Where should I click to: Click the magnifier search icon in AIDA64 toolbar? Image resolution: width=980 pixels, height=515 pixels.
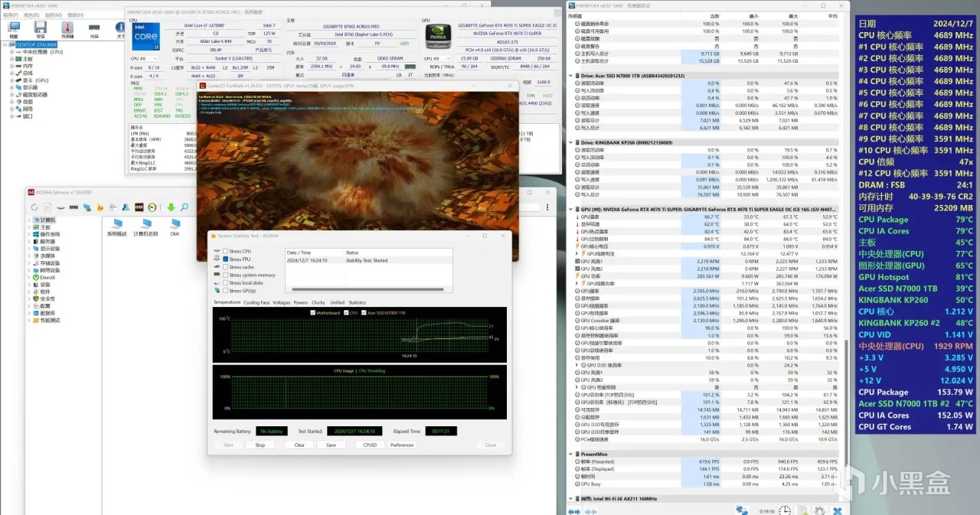[184, 207]
